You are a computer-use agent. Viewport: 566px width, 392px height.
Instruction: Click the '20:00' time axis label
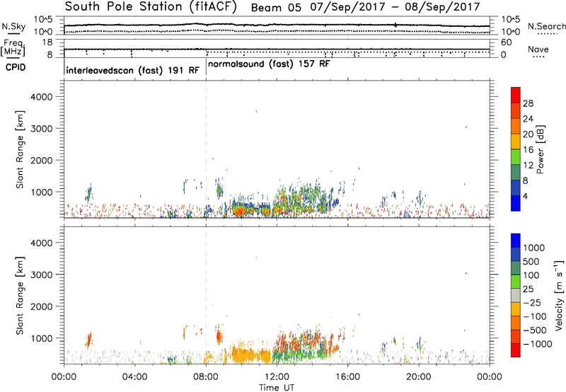[x=419, y=377]
